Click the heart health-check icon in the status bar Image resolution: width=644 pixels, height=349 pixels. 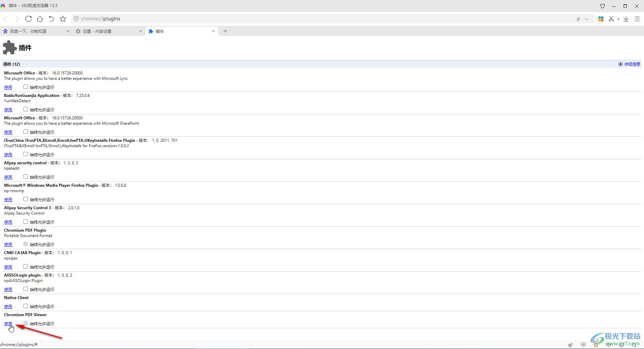tap(583, 345)
